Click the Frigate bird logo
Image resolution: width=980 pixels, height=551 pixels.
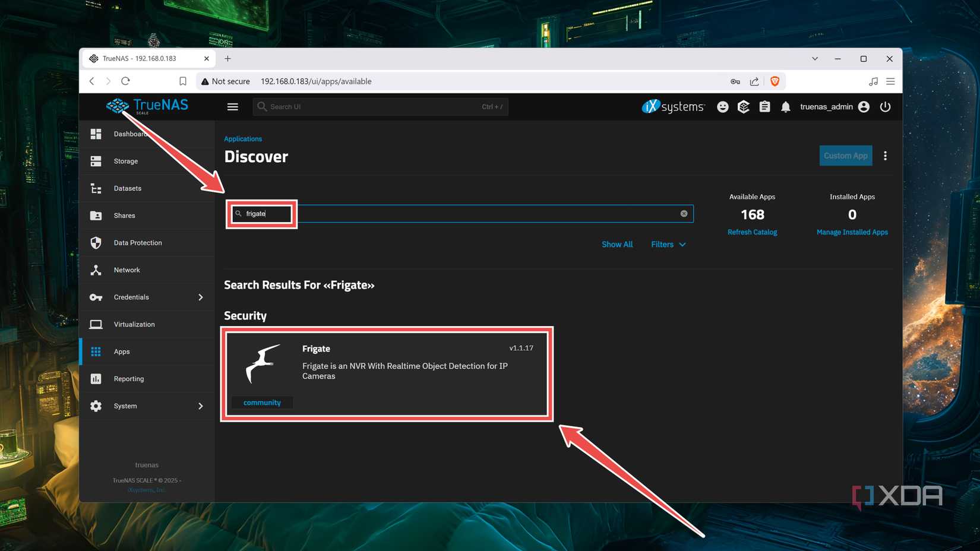point(263,363)
